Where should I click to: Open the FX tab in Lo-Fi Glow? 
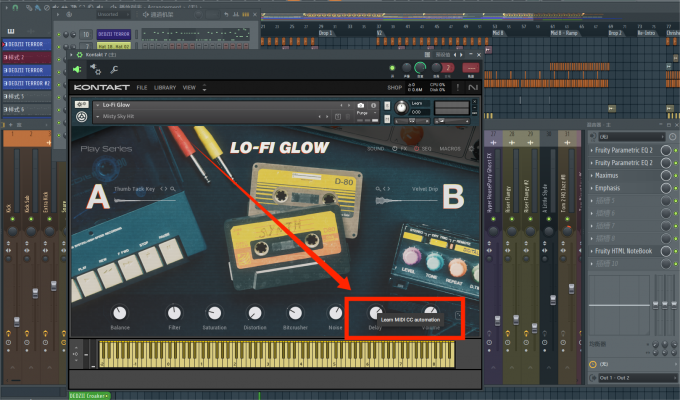[403, 149]
